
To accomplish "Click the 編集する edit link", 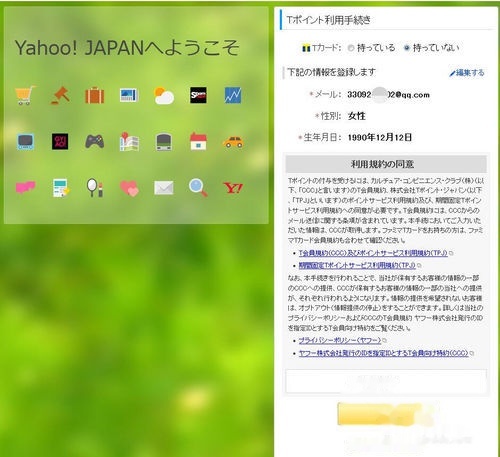I will [x=467, y=73].
